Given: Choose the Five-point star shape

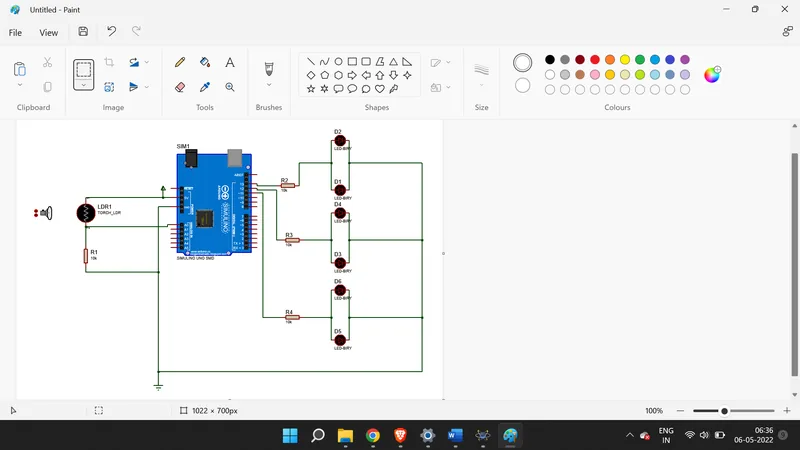Looking at the screenshot, I should 311,89.
